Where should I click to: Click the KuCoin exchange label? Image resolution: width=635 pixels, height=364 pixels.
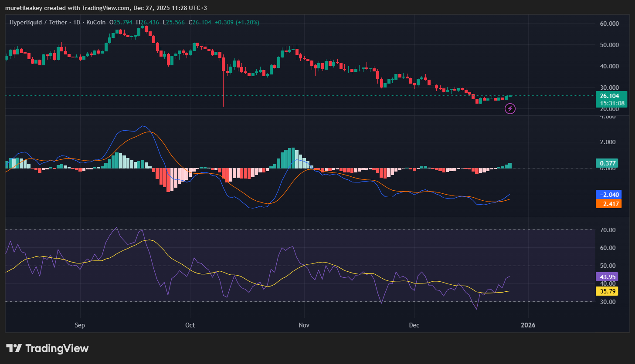96,22
